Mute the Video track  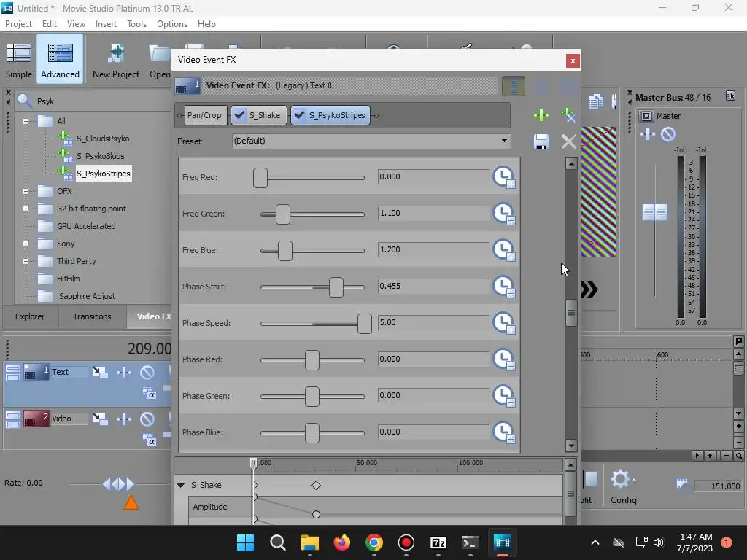point(147,419)
